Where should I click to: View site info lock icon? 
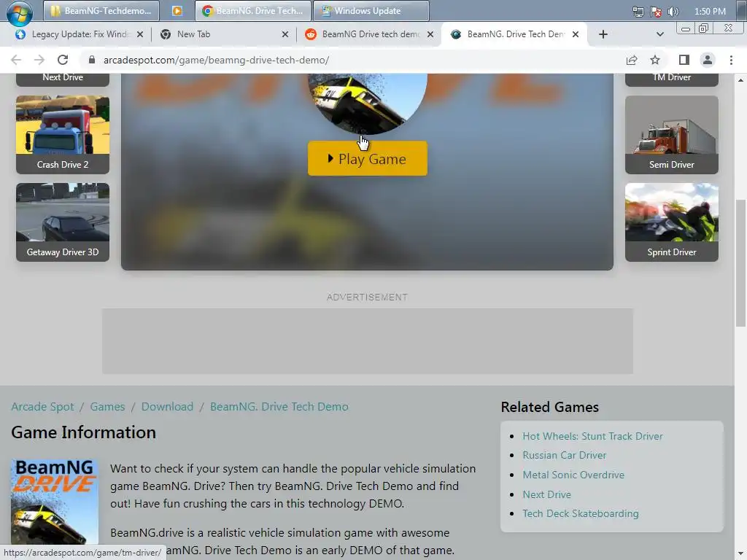pos(92,60)
